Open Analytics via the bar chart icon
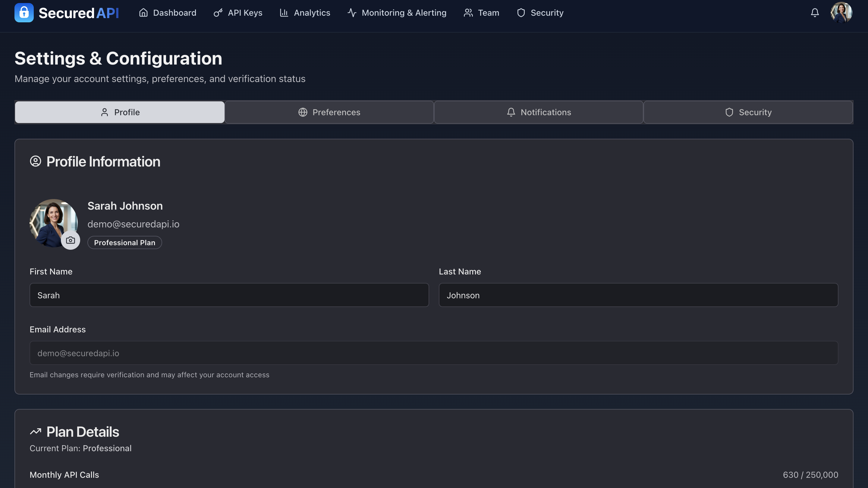The width and height of the screenshot is (868, 488). [x=284, y=12]
